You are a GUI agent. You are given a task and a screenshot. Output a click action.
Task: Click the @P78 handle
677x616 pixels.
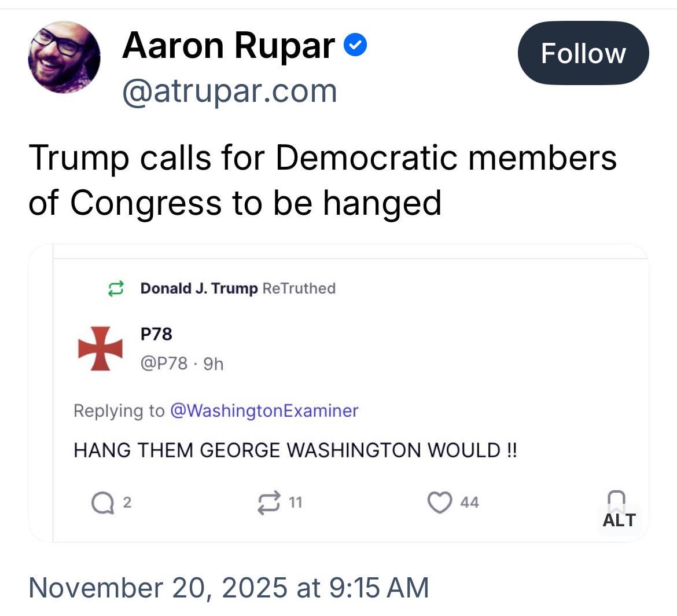pos(164,363)
